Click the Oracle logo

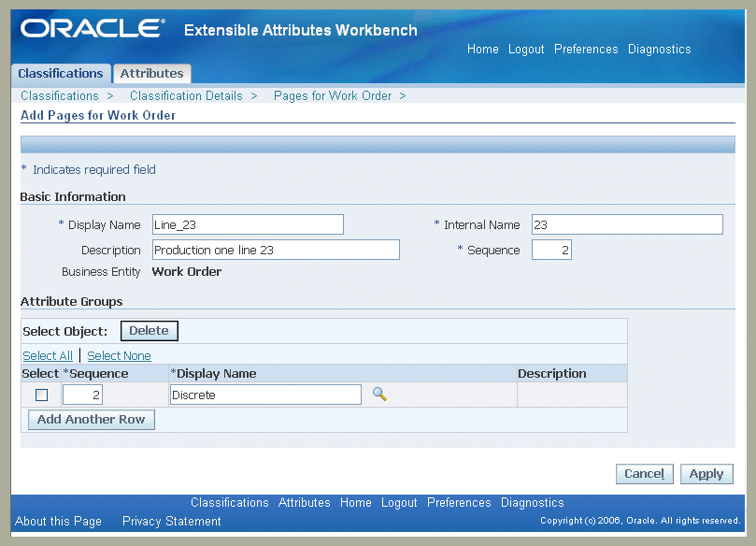93,28
